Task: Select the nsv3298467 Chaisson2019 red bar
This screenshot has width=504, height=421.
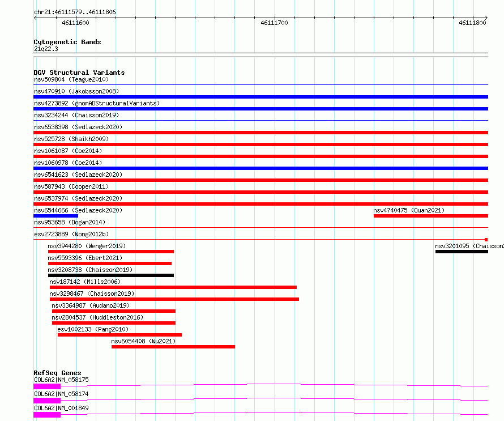Action: (x=174, y=299)
